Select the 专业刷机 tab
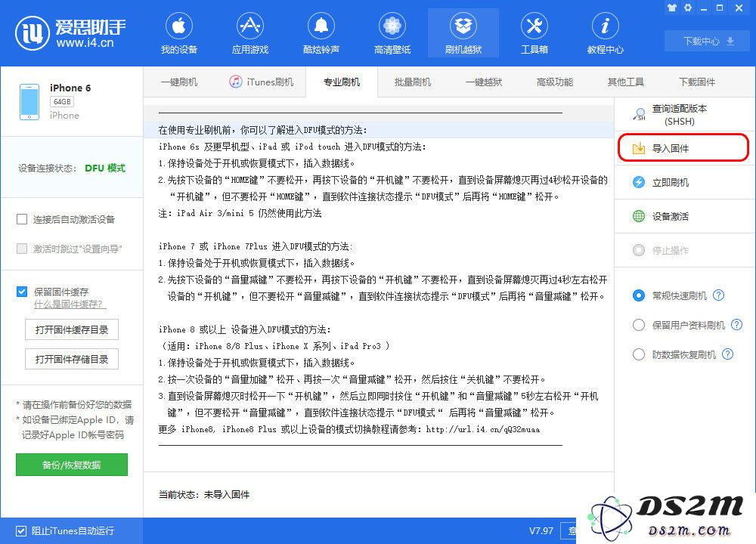756x544 pixels. point(342,82)
